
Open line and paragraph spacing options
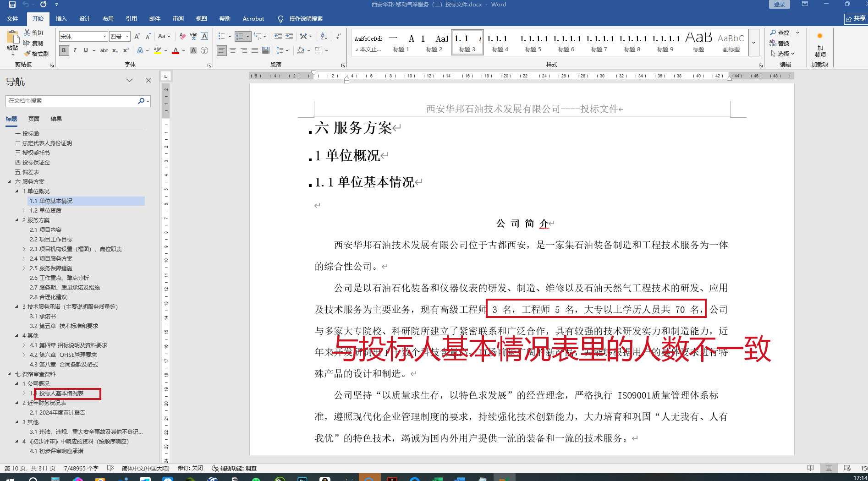click(282, 50)
